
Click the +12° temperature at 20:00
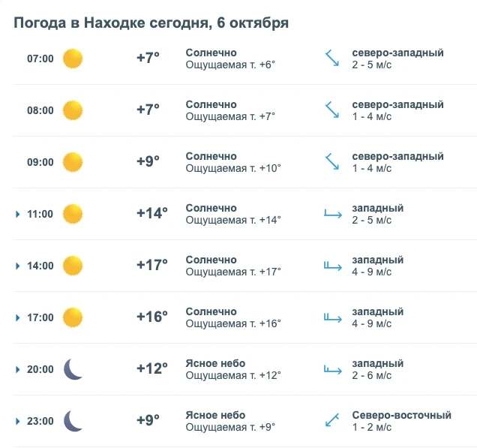tap(152, 368)
